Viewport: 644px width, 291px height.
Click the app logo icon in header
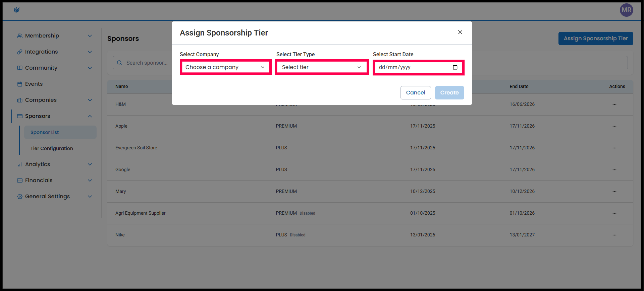17,10
